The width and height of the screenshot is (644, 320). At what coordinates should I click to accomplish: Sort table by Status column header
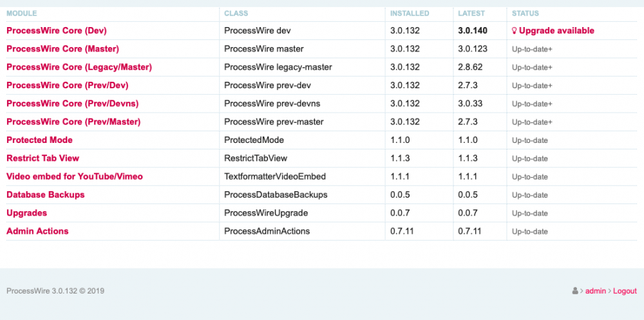point(526,14)
